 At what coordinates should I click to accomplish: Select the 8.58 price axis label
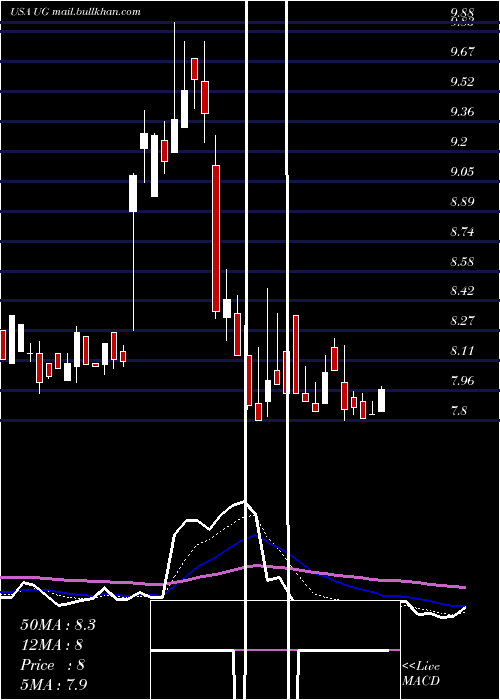pyautogui.click(x=462, y=261)
